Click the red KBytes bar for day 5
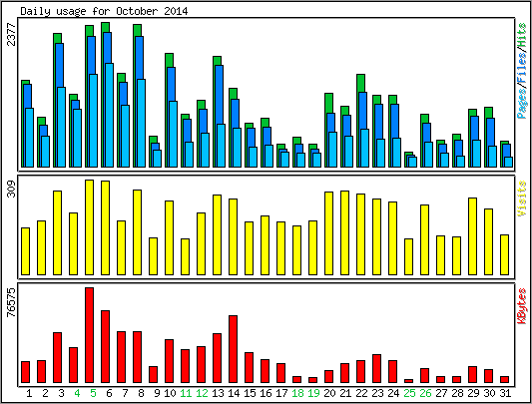Screen dimensions: 532x404 89,335
